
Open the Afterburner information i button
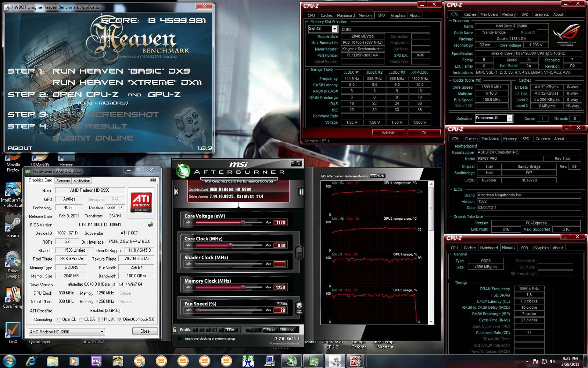(301, 192)
